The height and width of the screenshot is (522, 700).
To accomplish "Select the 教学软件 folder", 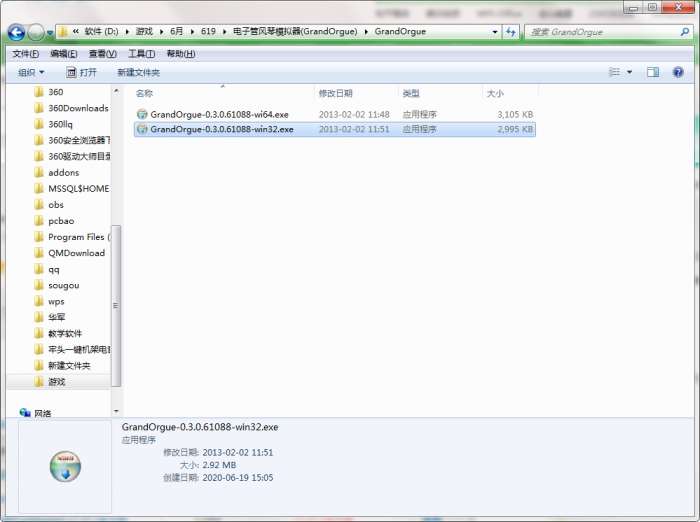I will [x=65, y=334].
